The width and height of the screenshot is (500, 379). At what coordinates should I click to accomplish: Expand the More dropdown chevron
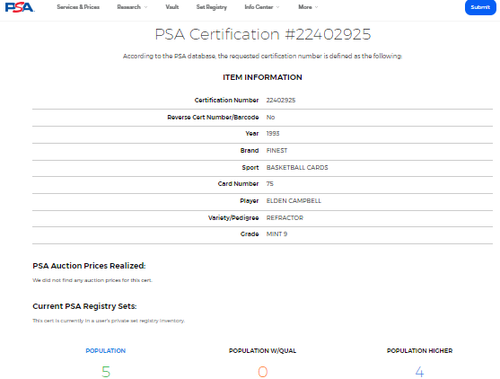tap(316, 7)
